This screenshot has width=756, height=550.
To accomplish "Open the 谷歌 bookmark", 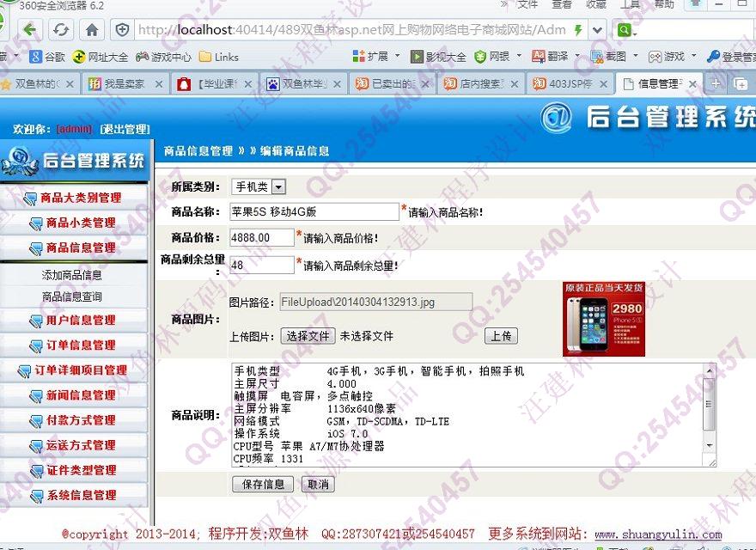I will pos(47,57).
